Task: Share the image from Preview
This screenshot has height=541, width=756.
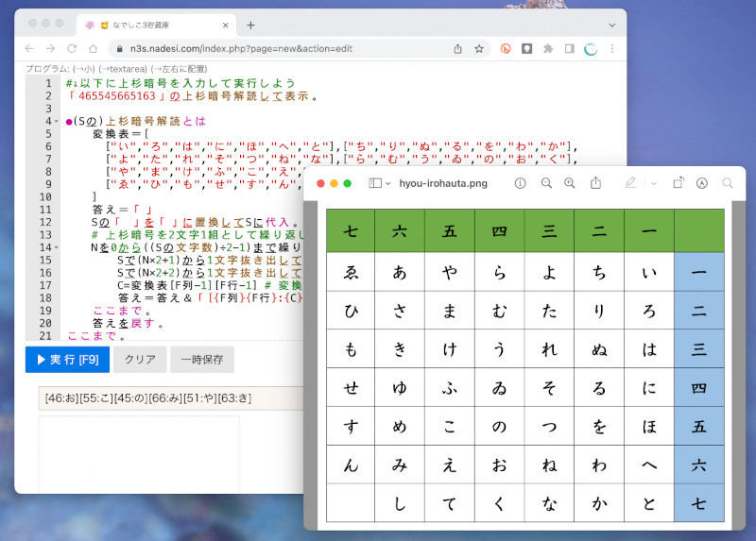Action: tap(595, 183)
